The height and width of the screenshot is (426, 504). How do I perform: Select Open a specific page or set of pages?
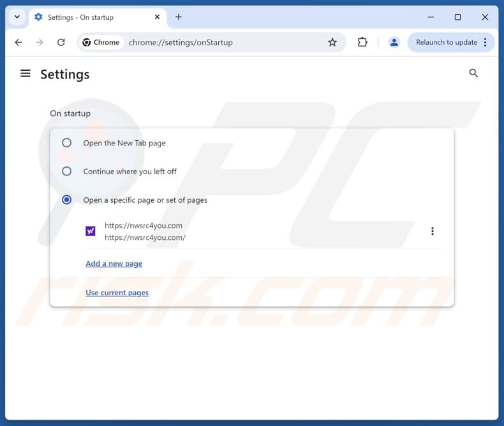pyautogui.click(x=66, y=200)
